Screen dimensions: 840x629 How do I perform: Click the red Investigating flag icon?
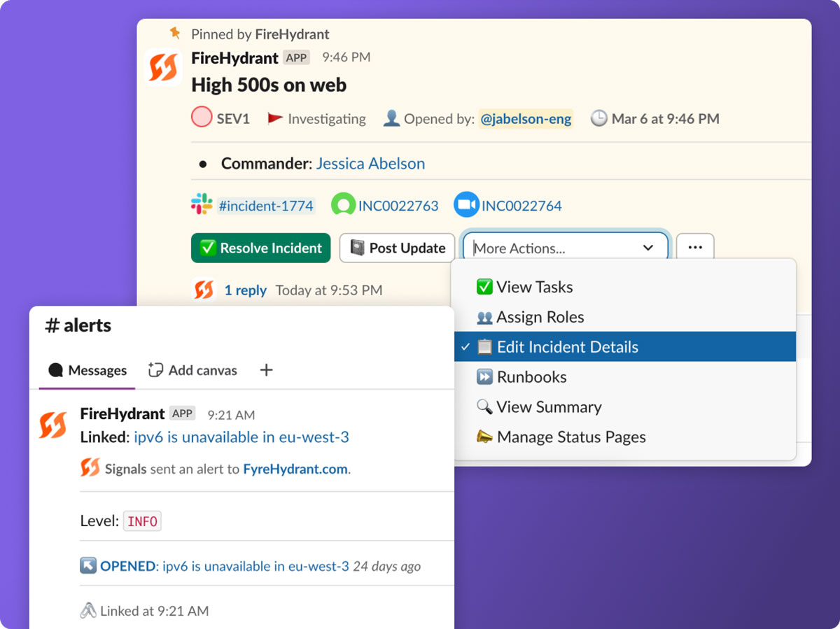[x=275, y=118]
